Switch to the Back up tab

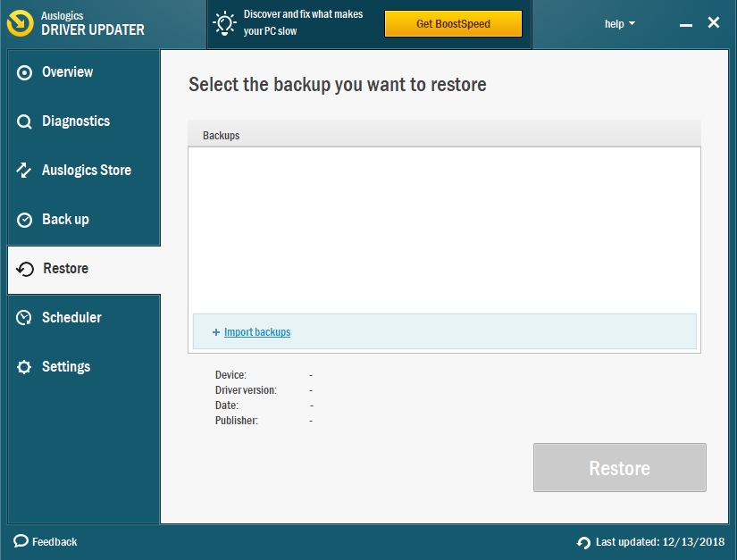(x=65, y=220)
